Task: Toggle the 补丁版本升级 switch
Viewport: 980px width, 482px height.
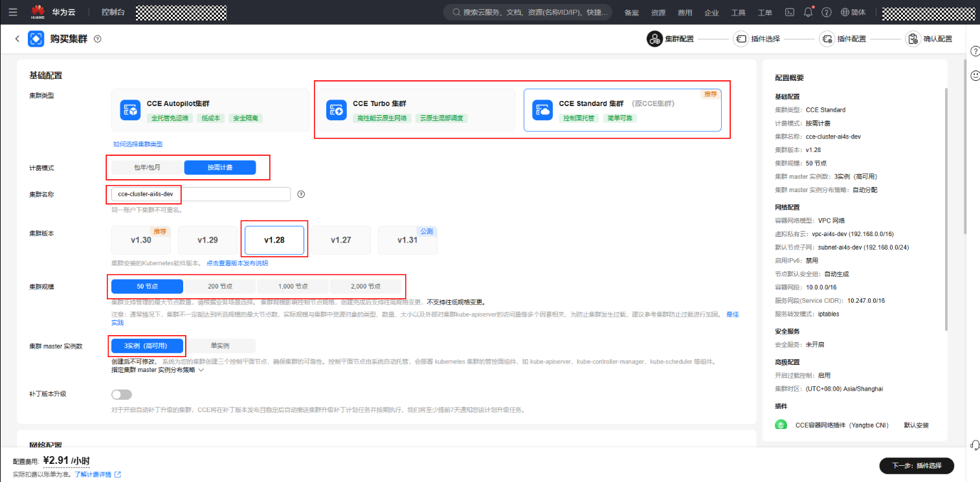Action: tap(122, 395)
